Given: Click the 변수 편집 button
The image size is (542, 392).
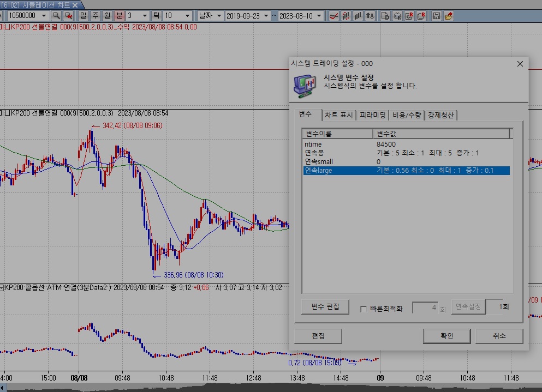Looking at the screenshot, I should click(325, 307).
